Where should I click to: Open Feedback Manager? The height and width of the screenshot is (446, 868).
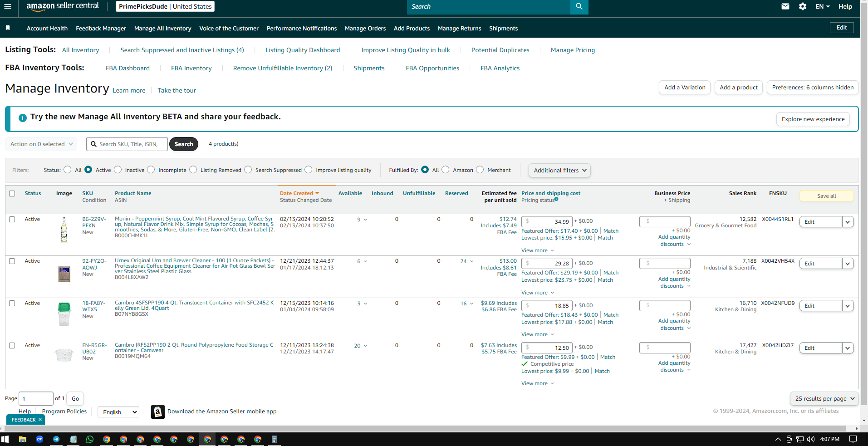pos(101,28)
